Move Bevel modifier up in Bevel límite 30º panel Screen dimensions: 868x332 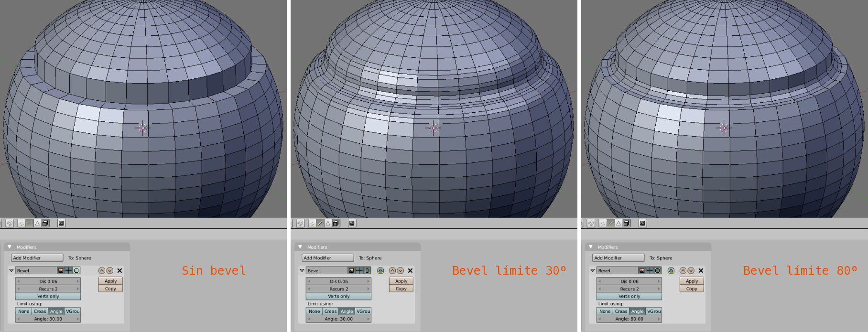[x=392, y=270]
